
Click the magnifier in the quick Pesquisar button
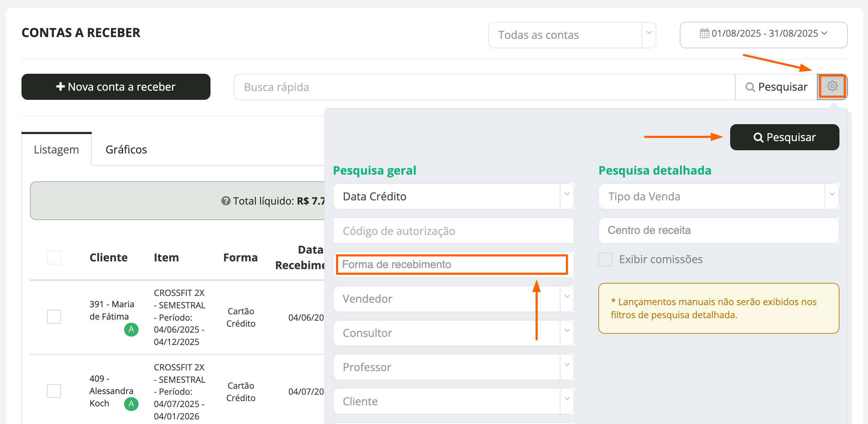(750, 87)
